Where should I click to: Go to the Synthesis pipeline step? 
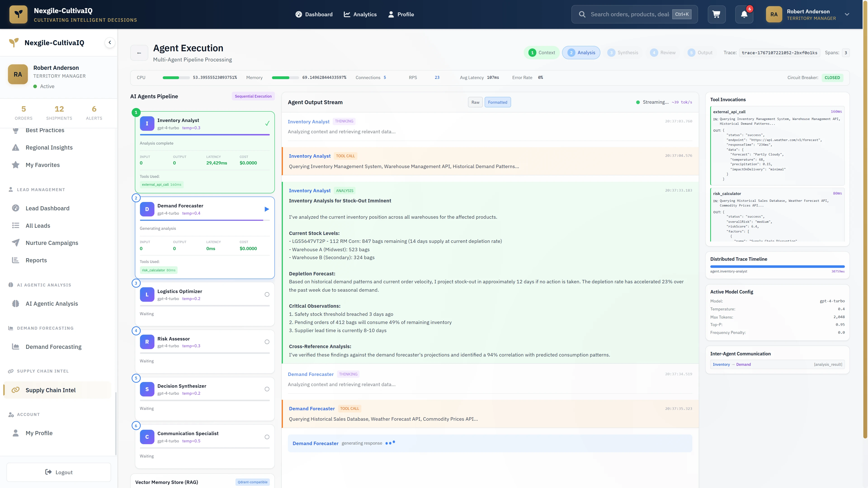623,53
